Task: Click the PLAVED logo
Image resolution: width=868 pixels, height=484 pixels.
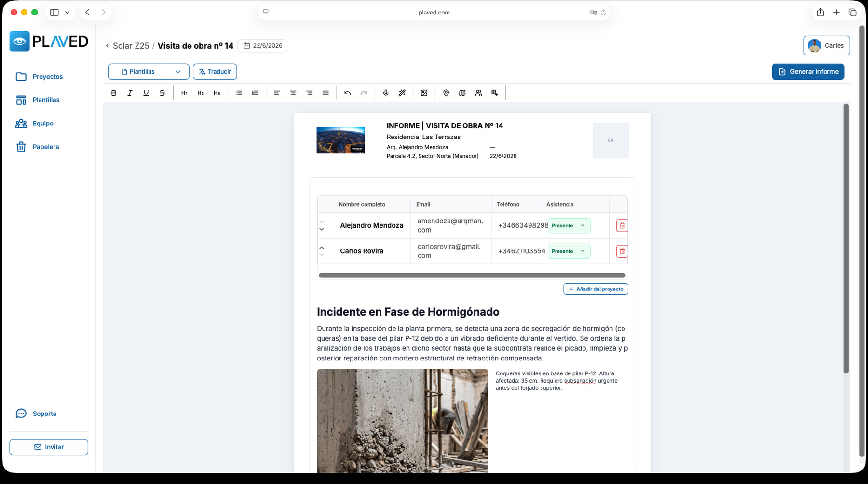Action: 49,41
